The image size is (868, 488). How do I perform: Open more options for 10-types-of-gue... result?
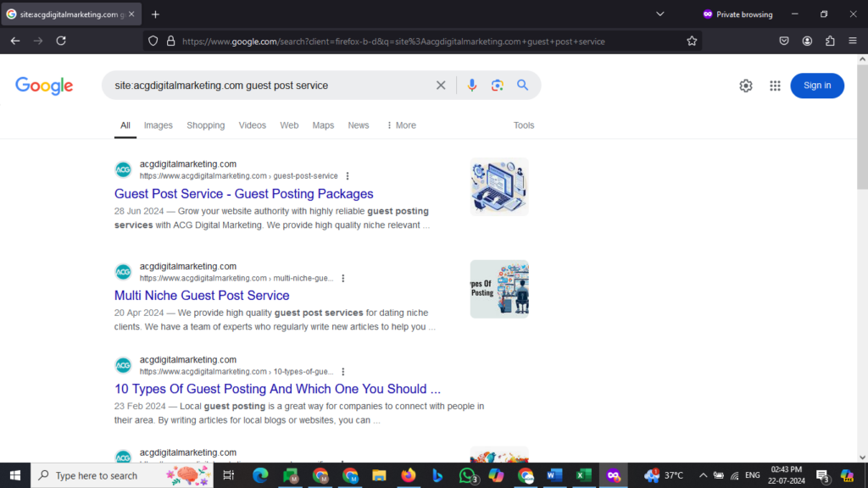click(343, 372)
